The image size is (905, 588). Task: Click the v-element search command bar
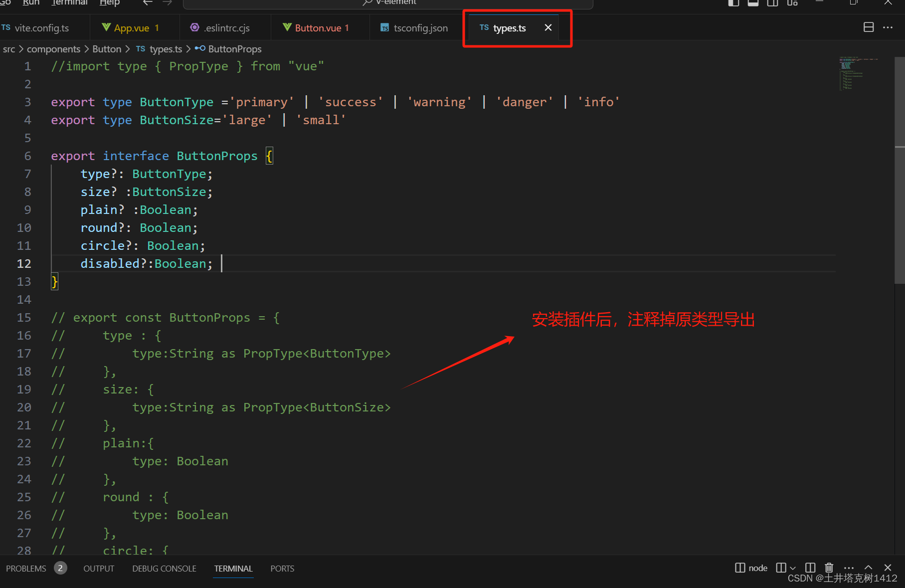coord(388,3)
